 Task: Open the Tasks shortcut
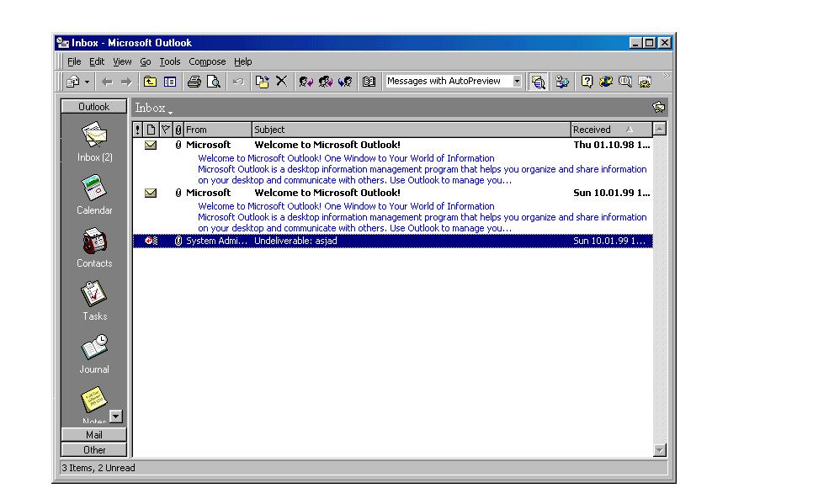(x=94, y=300)
